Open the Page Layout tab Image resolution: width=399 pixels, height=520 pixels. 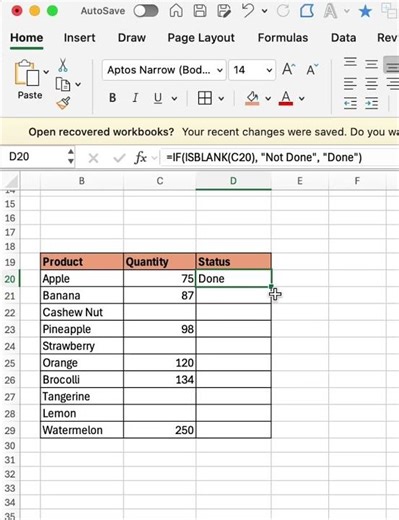(201, 38)
